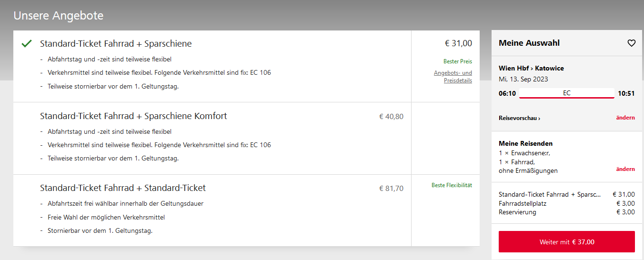Click the € 81,70 price
Viewport: 644px width, 260px height.
[x=391, y=189]
